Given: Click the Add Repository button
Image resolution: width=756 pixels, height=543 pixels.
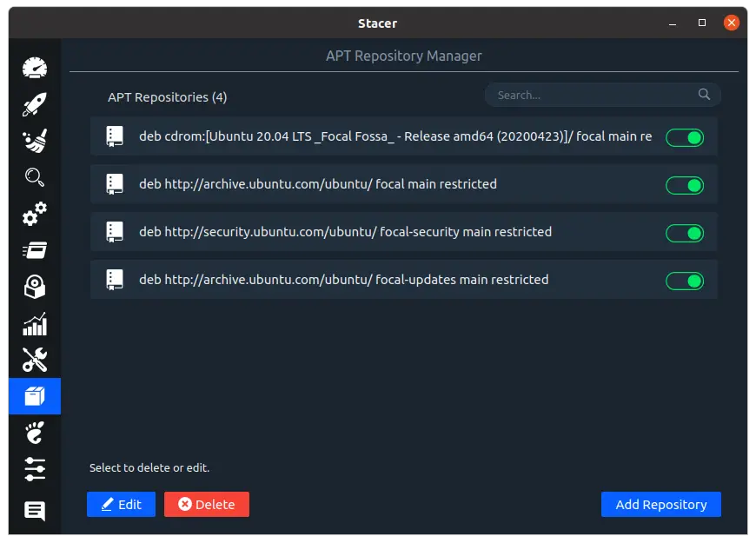Looking at the screenshot, I should 661,505.
